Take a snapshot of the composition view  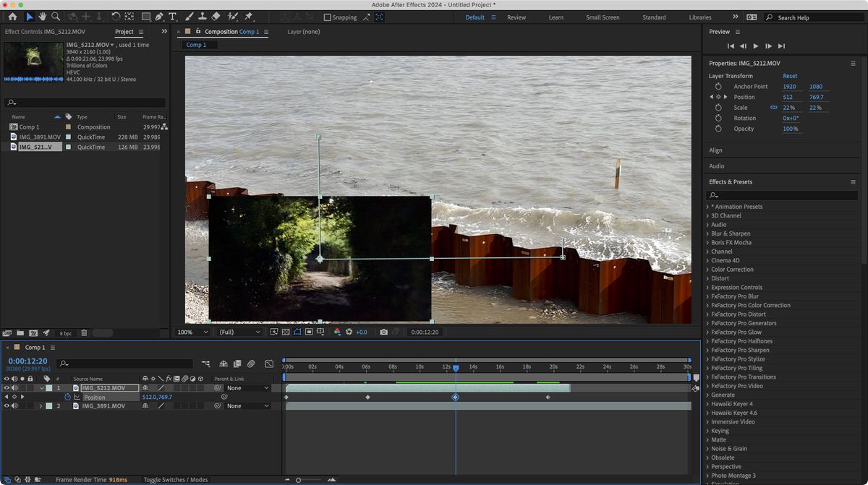383,332
